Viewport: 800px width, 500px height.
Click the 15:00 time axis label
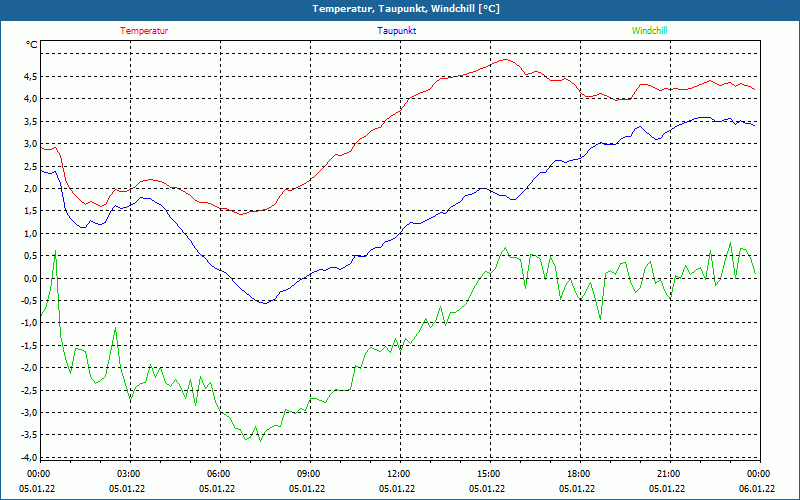(488, 474)
